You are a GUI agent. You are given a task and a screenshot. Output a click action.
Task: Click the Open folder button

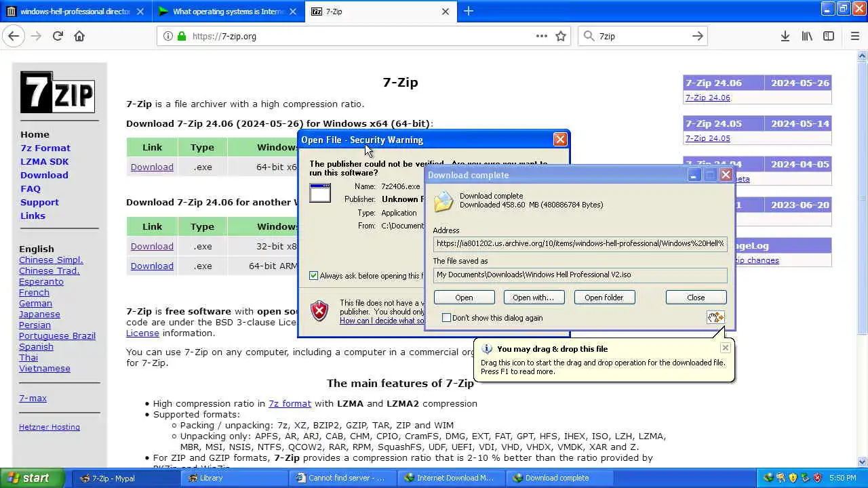coord(604,297)
